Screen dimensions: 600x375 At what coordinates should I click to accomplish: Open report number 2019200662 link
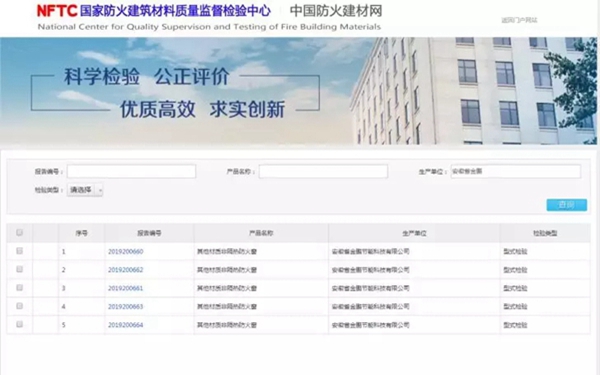tap(126, 270)
